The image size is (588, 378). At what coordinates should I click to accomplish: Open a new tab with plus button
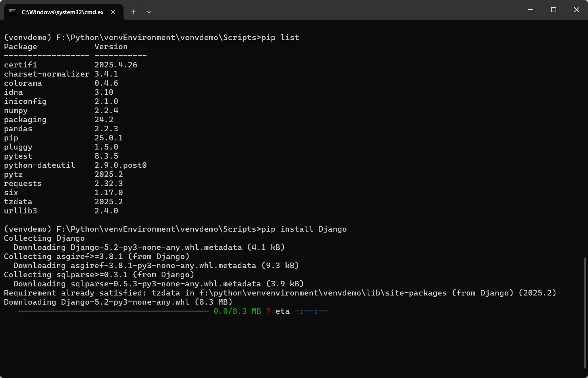coord(134,12)
